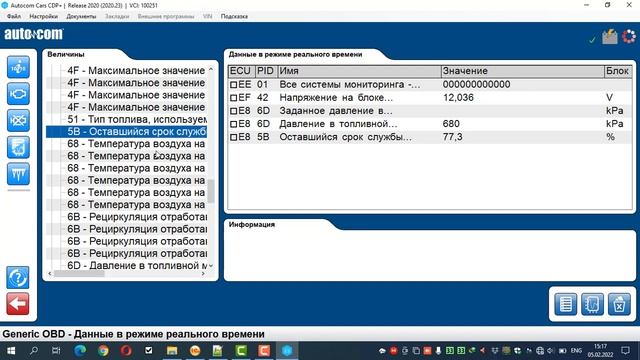
Task: Select '5B - Оставшийся срок' in the values list
Action: [127, 132]
